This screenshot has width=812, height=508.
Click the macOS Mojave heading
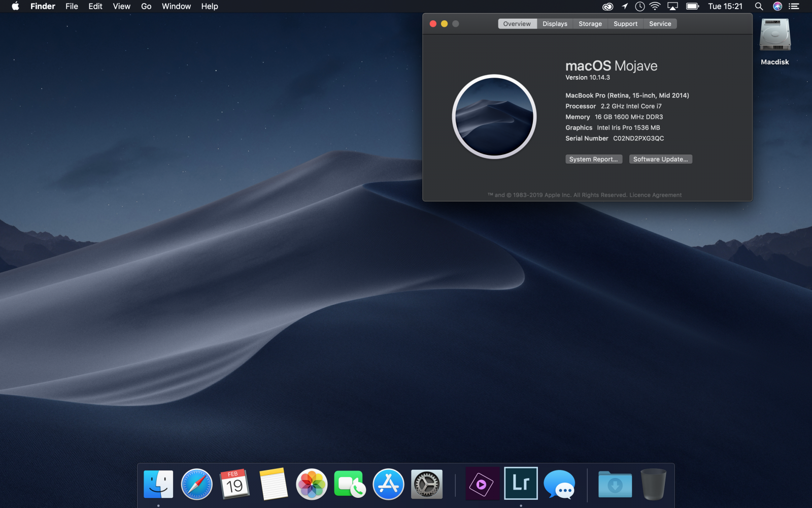click(x=612, y=66)
